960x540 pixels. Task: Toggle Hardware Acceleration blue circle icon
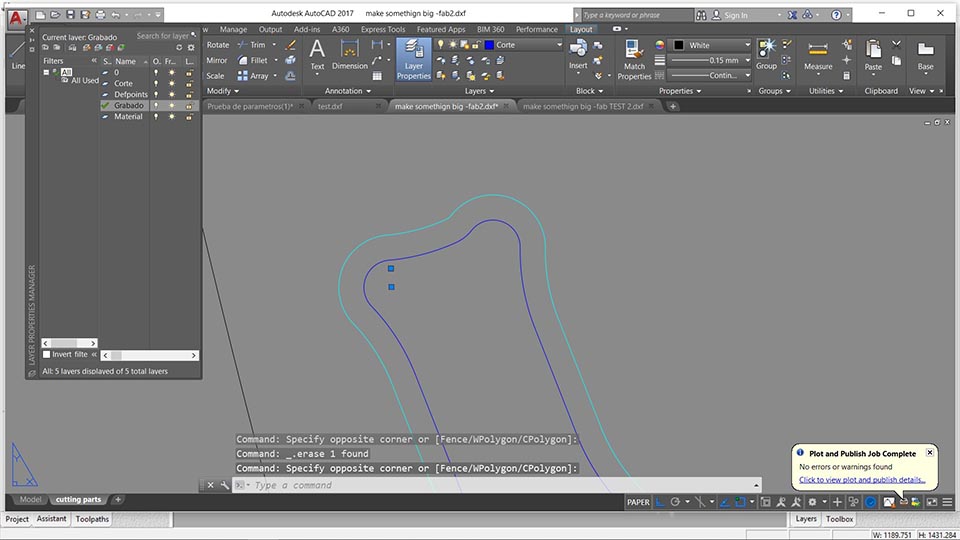pyautogui.click(x=870, y=502)
